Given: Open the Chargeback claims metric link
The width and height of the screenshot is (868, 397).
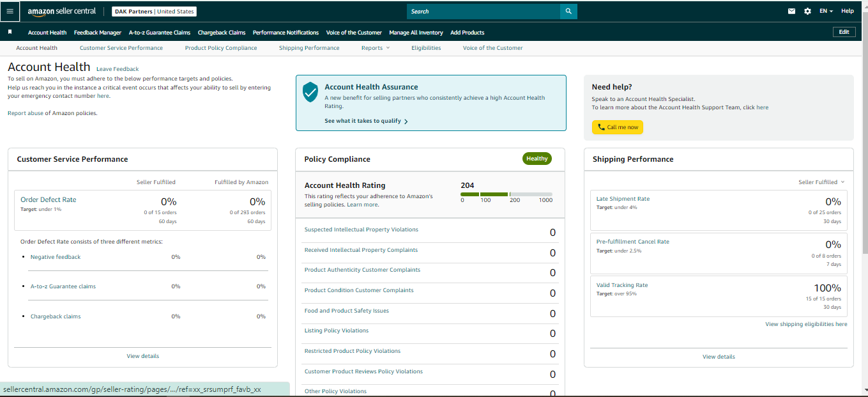Looking at the screenshot, I should pyautogui.click(x=56, y=316).
